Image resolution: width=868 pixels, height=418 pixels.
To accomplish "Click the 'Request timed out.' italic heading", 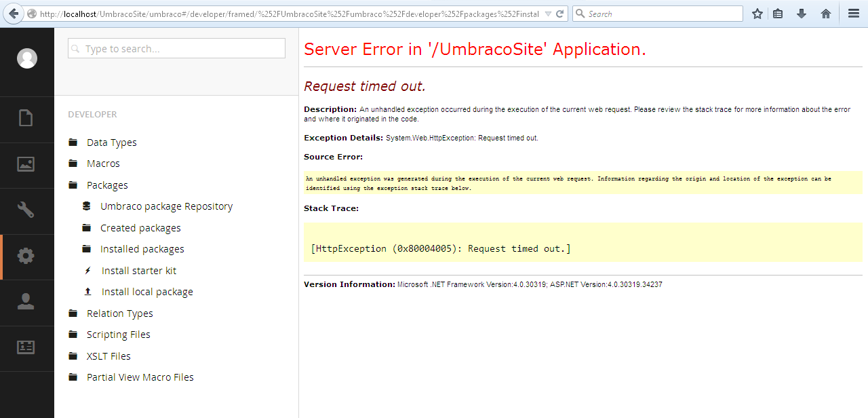I will 365,86.
